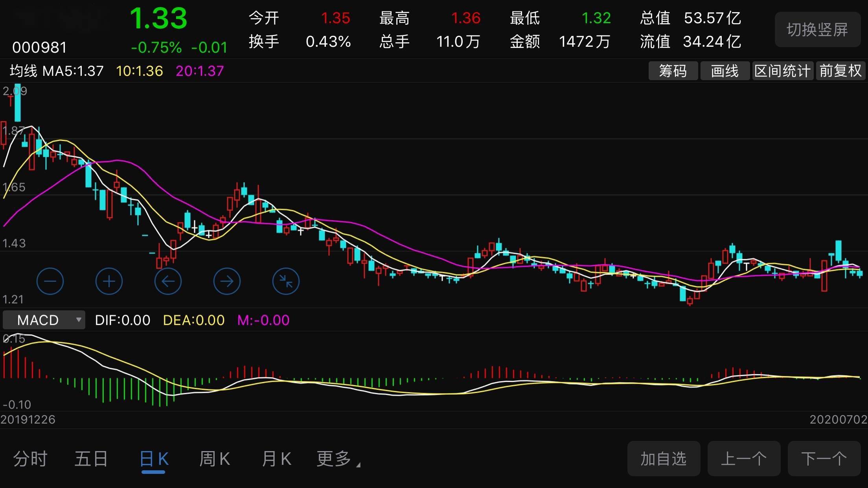The height and width of the screenshot is (488, 868).
Task: Tap the DEA:0.00 indicator value
Action: tap(194, 320)
